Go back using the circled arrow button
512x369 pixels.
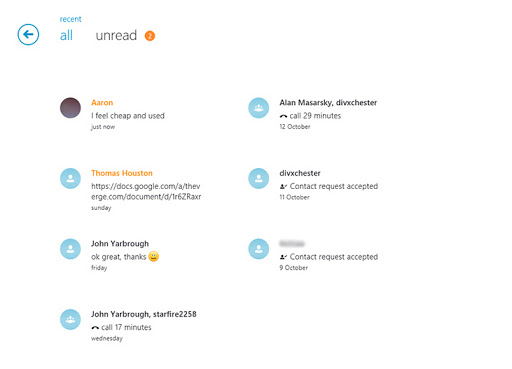pyautogui.click(x=28, y=34)
